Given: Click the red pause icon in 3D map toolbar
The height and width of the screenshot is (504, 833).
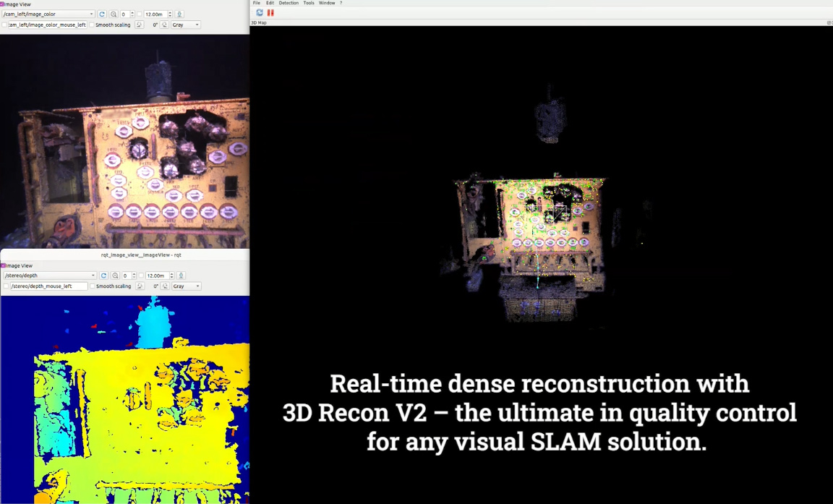Looking at the screenshot, I should 270,12.
